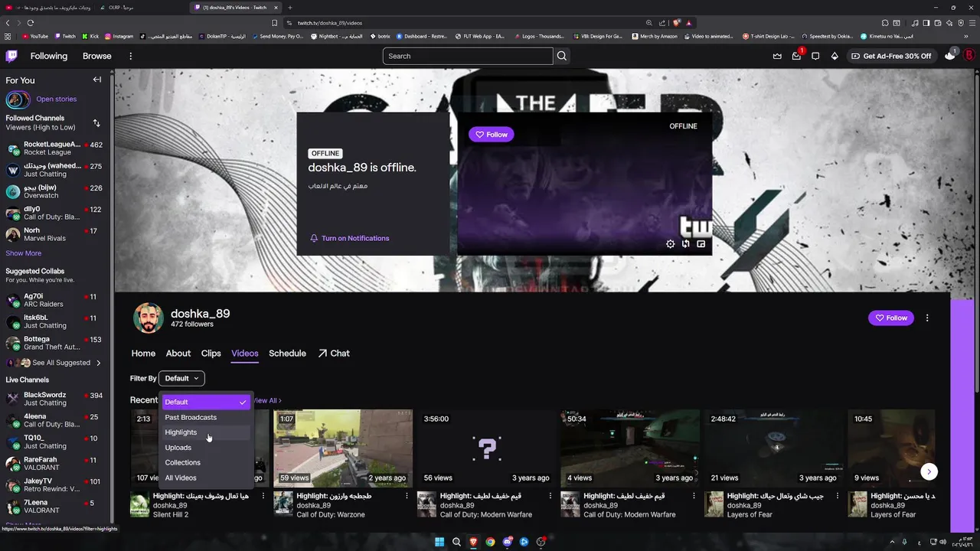Open Whispers chat bubble icon
Viewport: 980px width, 551px height.
point(815,56)
